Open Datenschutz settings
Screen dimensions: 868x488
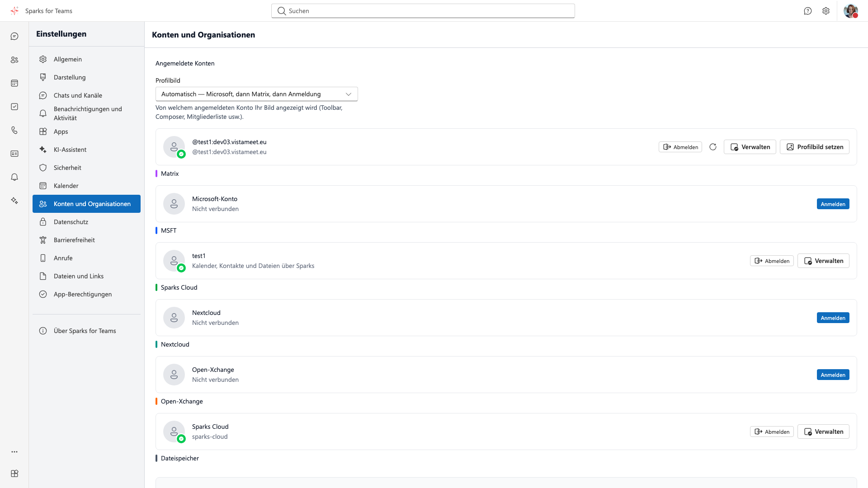point(86,222)
